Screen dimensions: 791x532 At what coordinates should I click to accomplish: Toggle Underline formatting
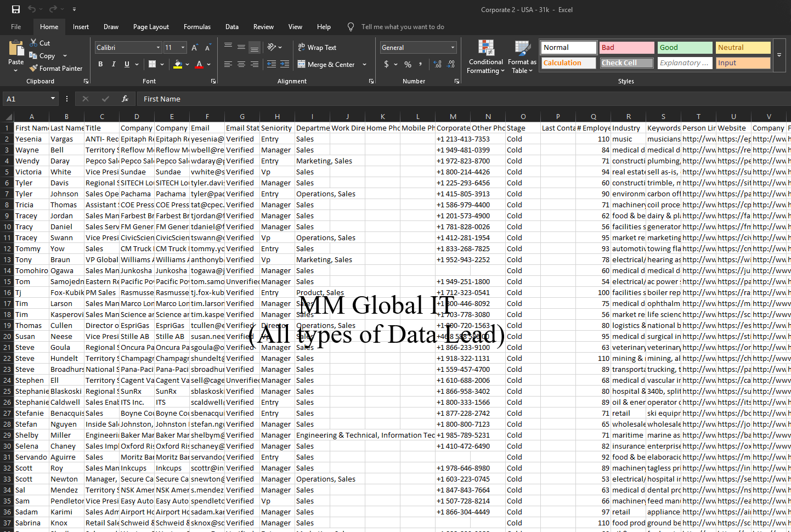(x=127, y=64)
